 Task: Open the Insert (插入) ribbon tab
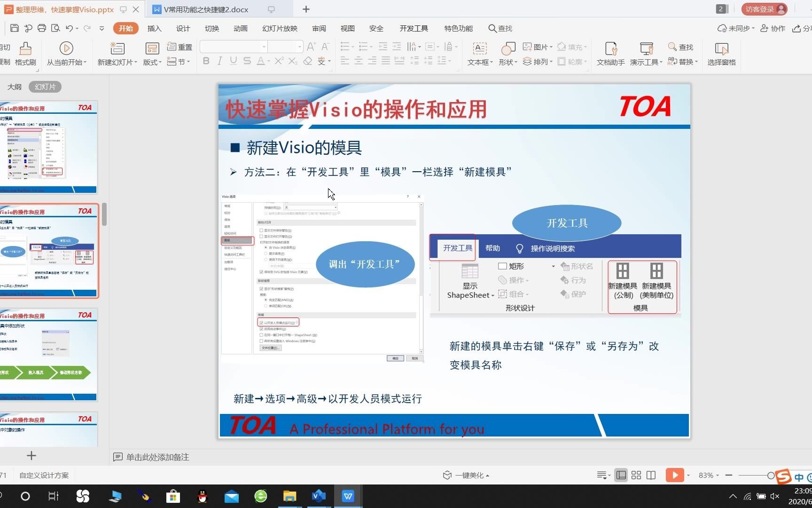(x=154, y=28)
